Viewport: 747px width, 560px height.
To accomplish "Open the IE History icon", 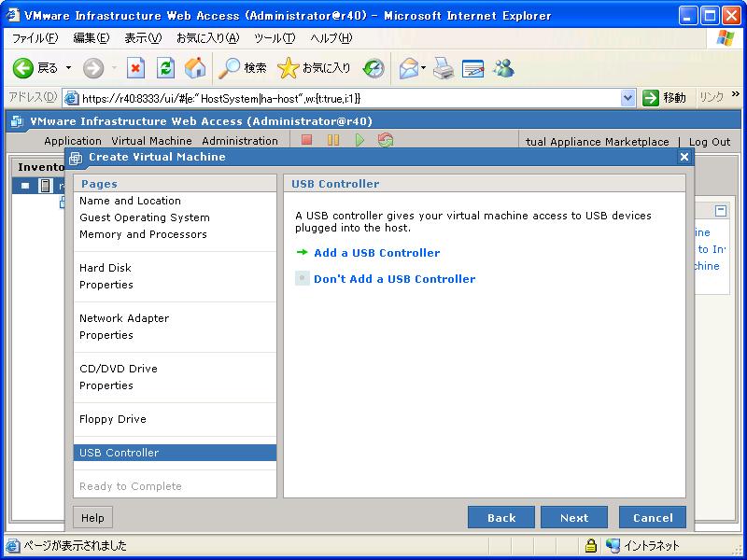I will pyautogui.click(x=373, y=68).
